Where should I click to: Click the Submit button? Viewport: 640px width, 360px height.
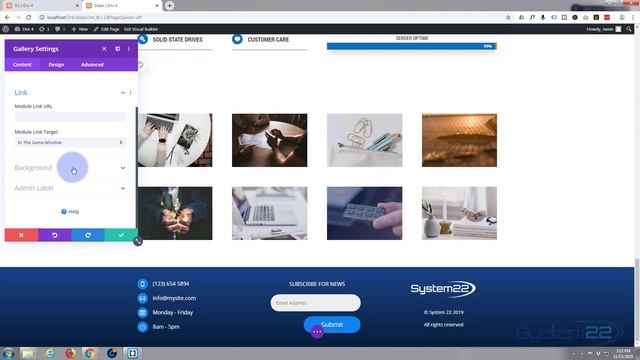(x=332, y=324)
